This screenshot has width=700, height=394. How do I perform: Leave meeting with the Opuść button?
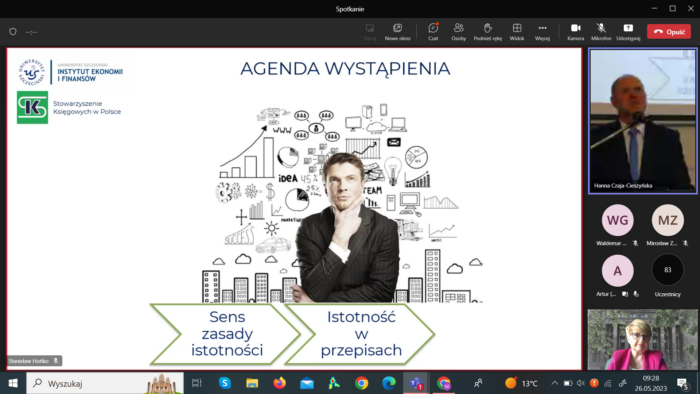pyautogui.click(x=669, y=32)
